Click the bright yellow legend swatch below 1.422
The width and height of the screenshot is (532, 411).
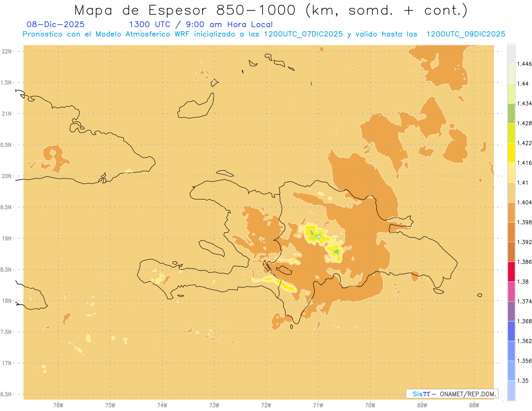[511, 153]
